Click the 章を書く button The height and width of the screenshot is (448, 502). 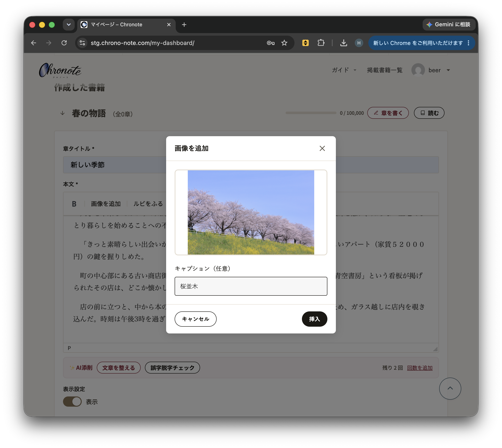(388, 113)
